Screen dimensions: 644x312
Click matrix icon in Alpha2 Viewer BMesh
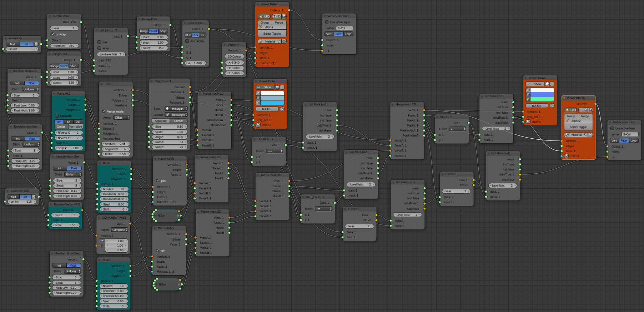pos(567,156)
